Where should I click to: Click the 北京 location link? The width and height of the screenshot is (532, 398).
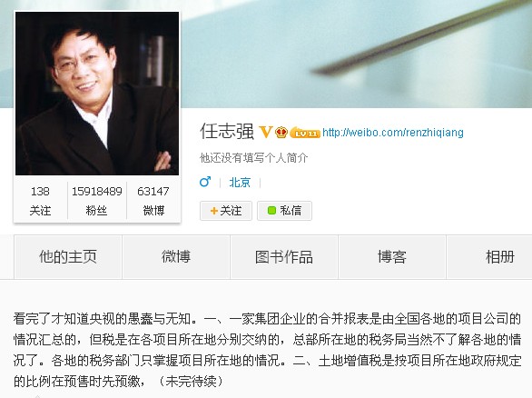pyautogui.click(x=240, y=183)
